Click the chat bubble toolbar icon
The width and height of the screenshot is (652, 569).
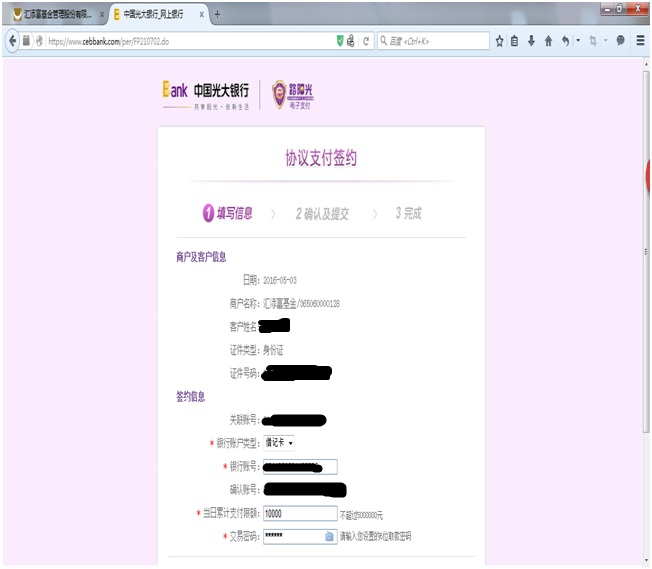(x=620, y=41)
